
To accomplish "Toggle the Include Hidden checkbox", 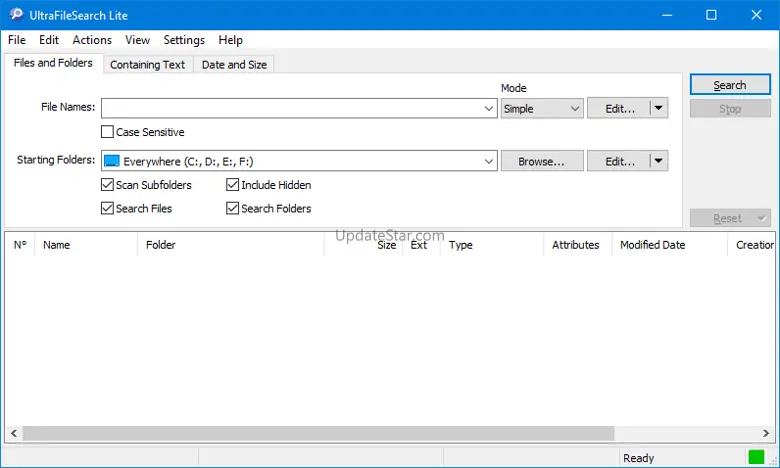I will (233, 185).
